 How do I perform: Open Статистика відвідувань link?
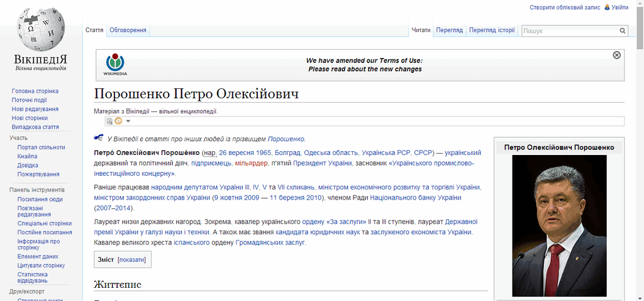[33, 278]
